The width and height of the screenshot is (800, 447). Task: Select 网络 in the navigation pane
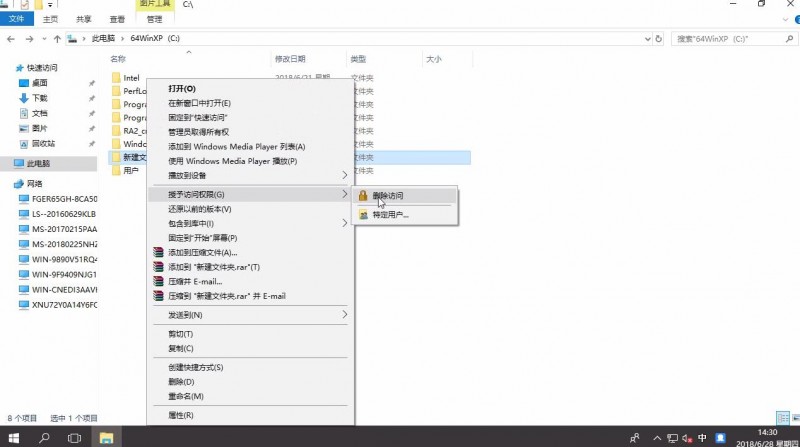[35, 184]
